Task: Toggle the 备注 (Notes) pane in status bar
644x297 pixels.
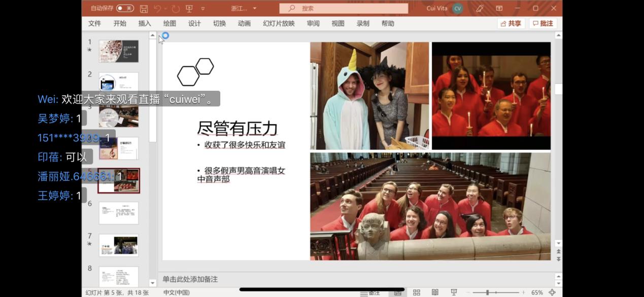Action: point(370,292)
